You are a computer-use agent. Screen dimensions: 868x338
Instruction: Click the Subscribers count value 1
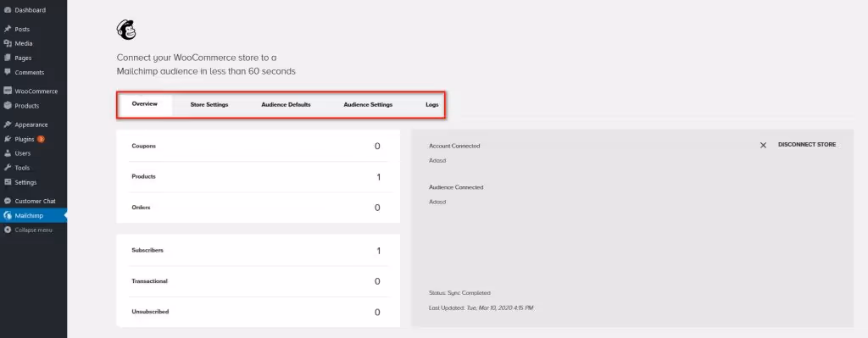coord(379,251)
